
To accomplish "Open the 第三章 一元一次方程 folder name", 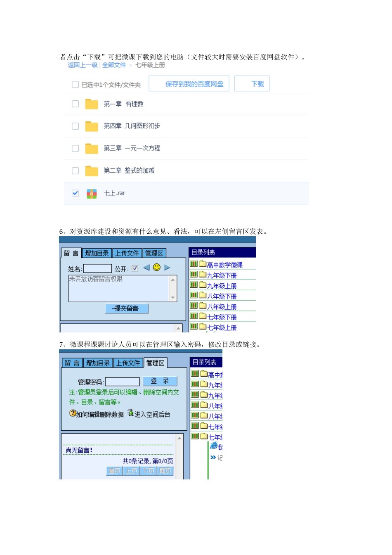I will click(132, 148).
